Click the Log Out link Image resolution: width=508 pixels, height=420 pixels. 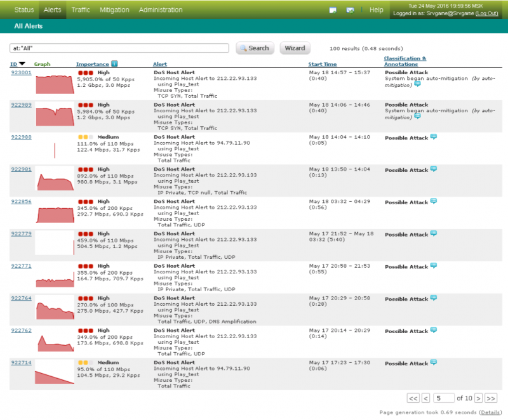[487, 13]
